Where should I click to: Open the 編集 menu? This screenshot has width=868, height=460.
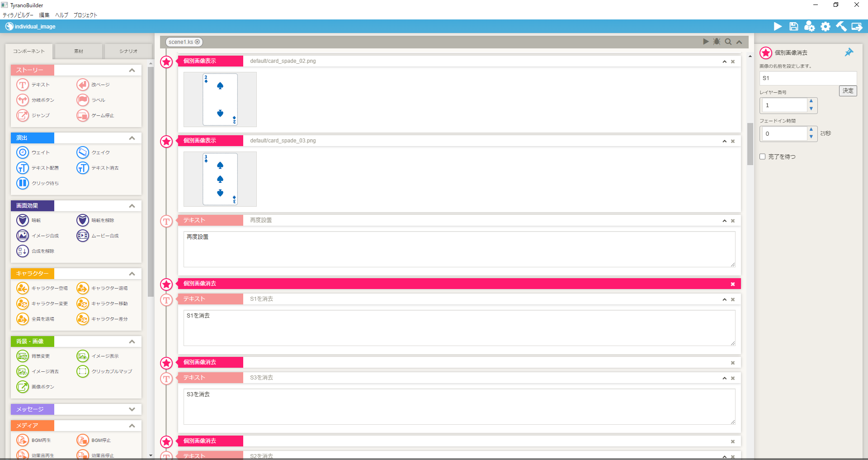click(44, 15)
